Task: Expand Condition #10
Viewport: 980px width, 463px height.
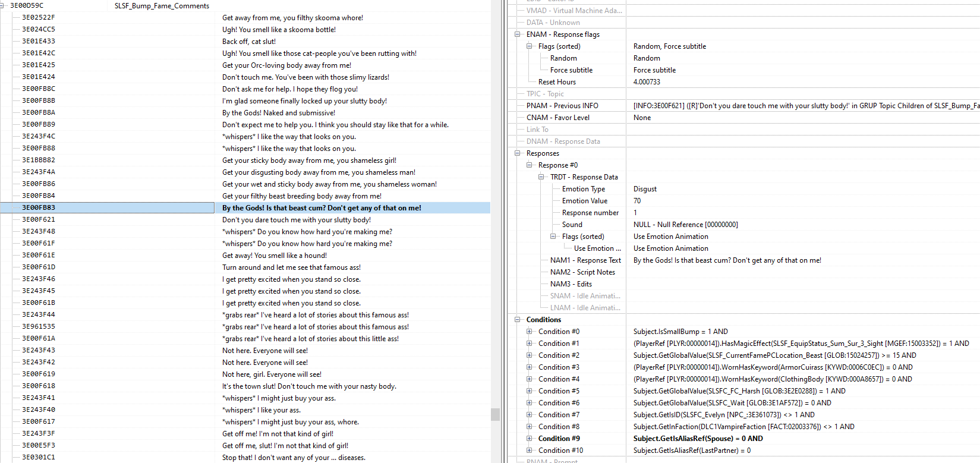Action: coord(530,451)
